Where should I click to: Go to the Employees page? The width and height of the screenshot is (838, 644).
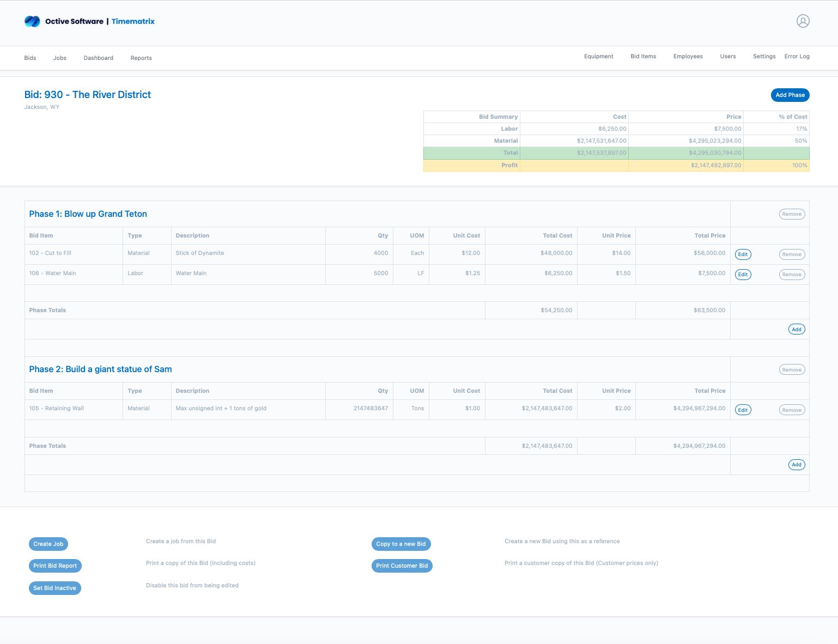[688, 56]
